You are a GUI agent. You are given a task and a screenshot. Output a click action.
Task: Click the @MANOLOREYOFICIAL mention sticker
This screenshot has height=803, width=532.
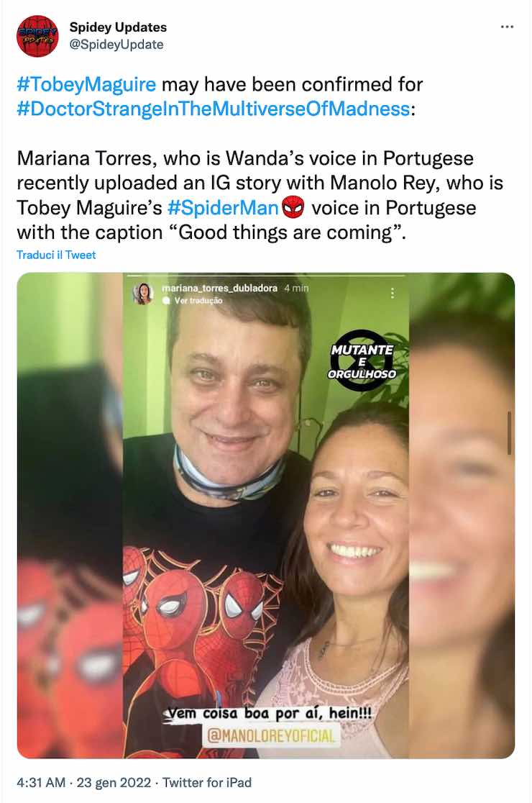pyautogui.click(x=271, y=736)
